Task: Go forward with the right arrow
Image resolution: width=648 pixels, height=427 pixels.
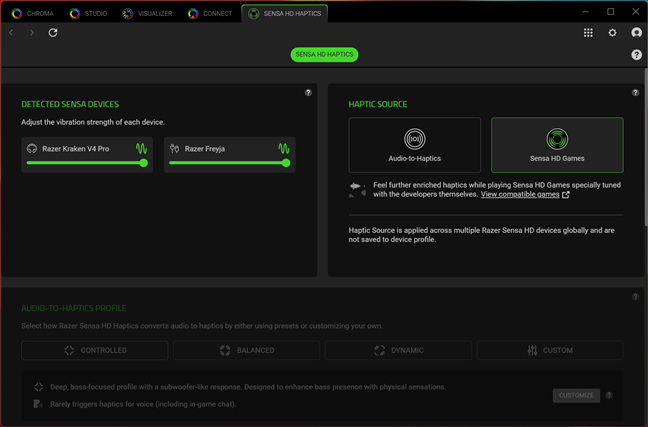Action: click(32, 33)
